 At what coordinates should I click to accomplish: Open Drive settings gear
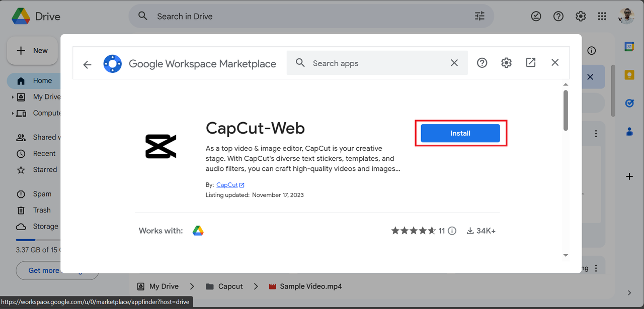(581, 16)
